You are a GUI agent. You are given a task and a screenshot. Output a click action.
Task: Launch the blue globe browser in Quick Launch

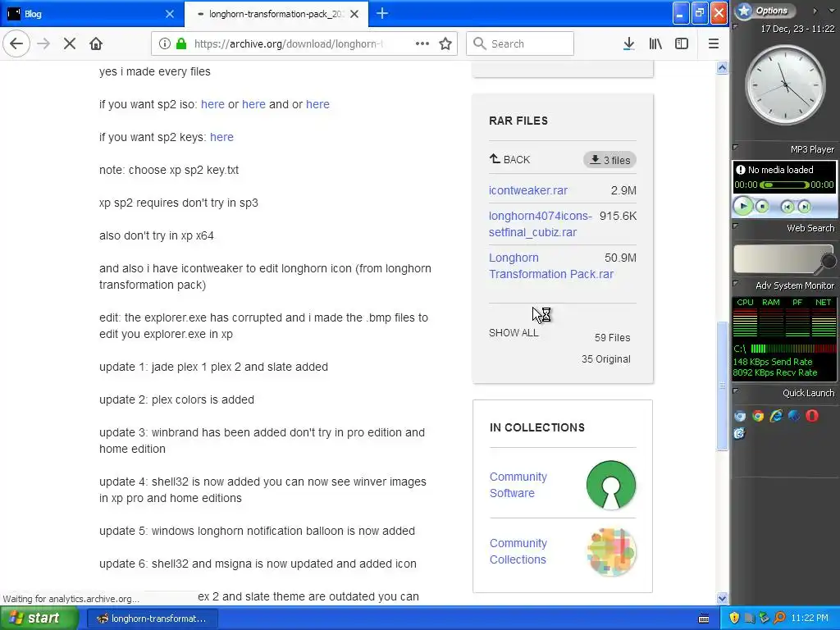click(794, 416)
